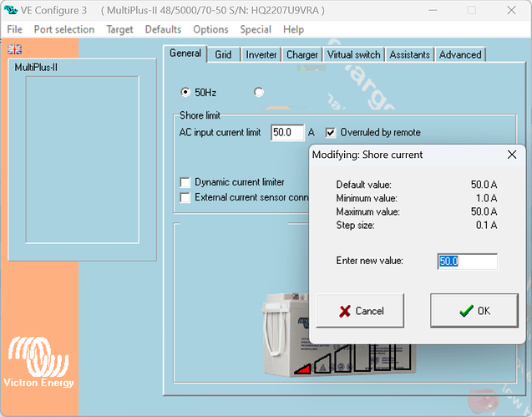Screen dimensions: 532x417
Task: Confirm the Shore current dialog with OK
Action: click(x=474, y=311)
